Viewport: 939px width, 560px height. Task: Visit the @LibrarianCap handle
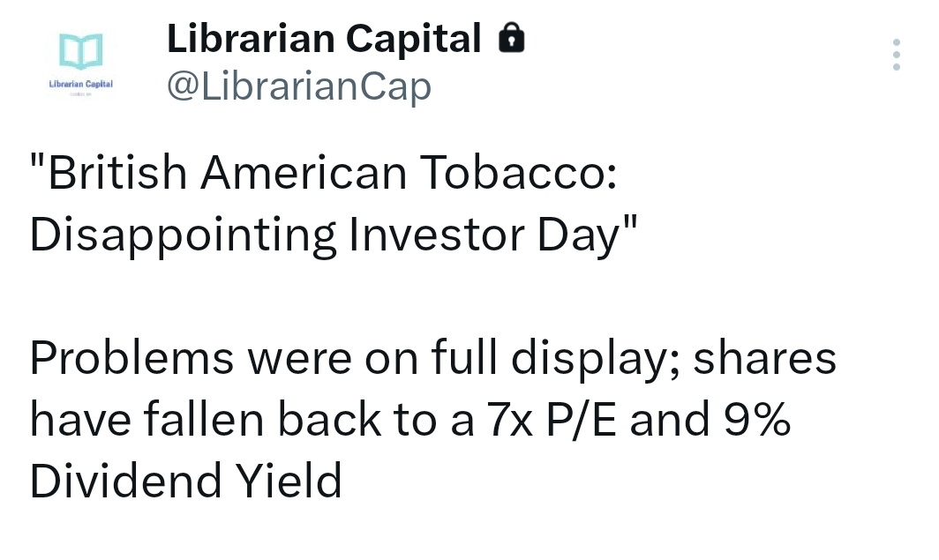point(298,87)
